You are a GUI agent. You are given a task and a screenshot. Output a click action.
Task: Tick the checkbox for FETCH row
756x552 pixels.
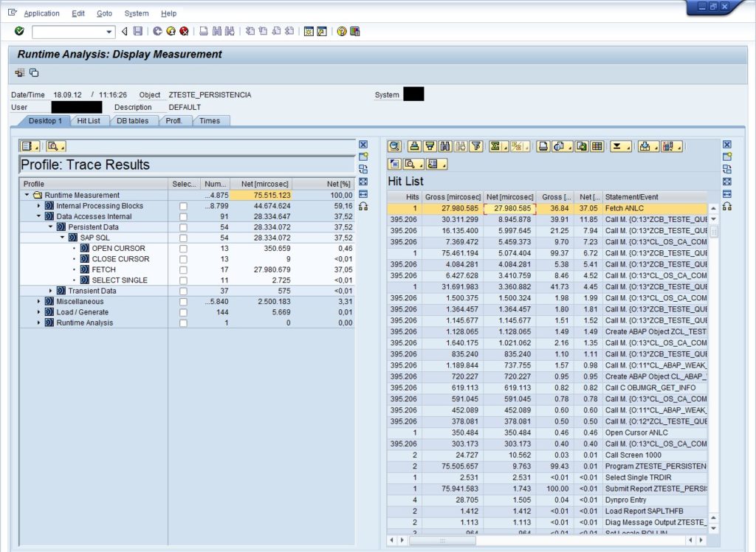tap(183, 270)
